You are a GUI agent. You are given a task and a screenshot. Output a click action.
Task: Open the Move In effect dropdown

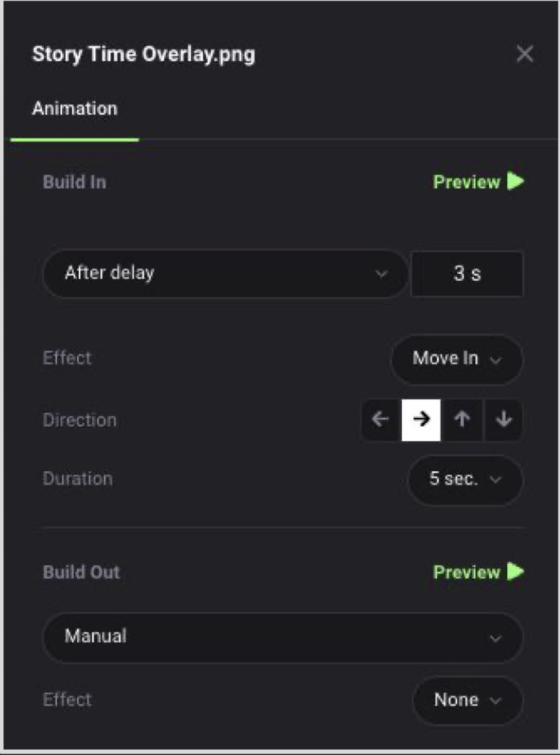tap(457, 360)
